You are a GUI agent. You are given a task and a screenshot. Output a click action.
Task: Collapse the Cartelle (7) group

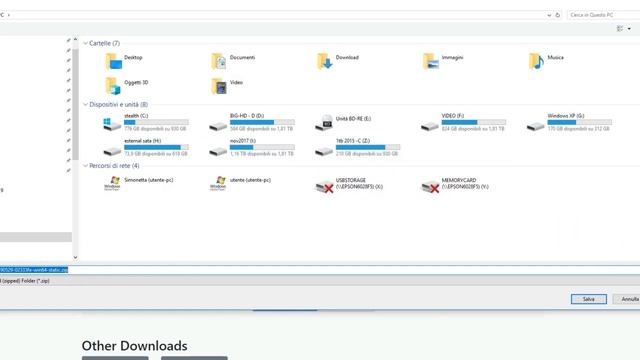point(85,43)
